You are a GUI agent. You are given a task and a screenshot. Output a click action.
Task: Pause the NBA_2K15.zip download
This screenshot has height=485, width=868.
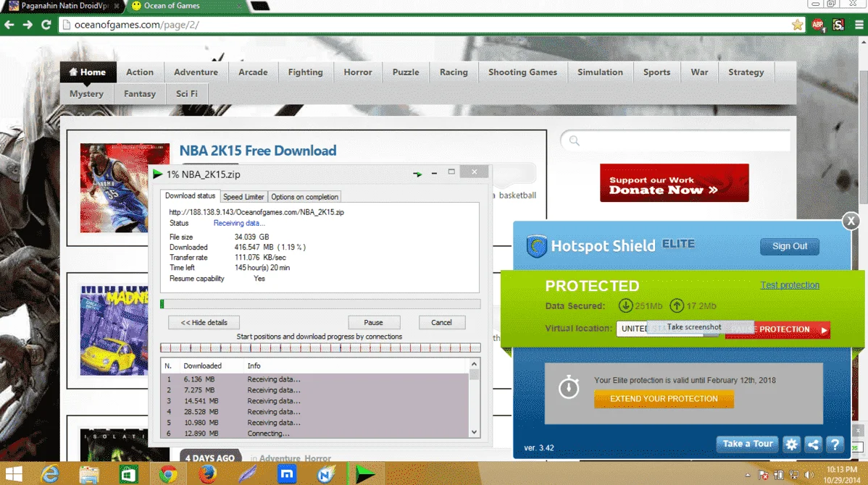[x=374, y=322]
